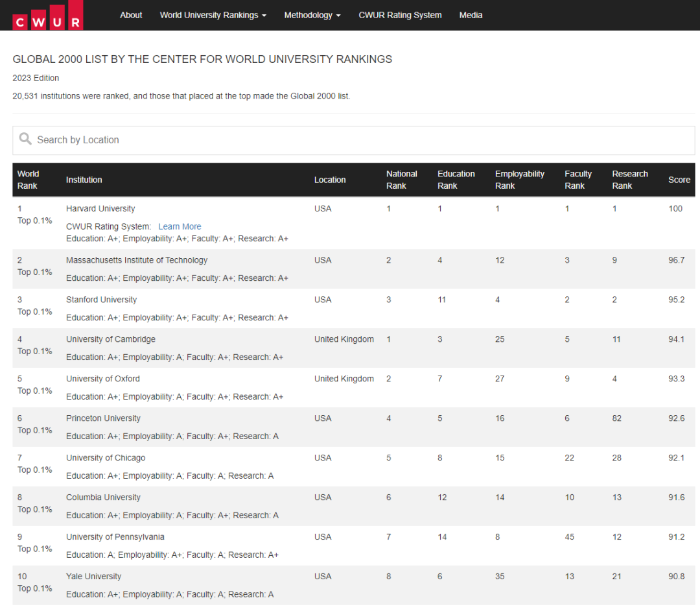Click the Score column header

(679, 180)
